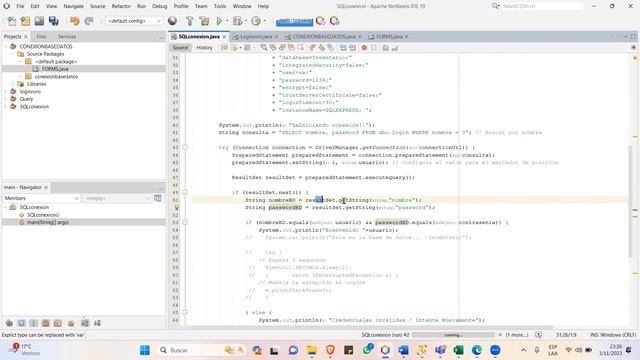Click the Uncomment line editor toolbar icon
This screenshot has width=640, height=360.
click(395, 48)
